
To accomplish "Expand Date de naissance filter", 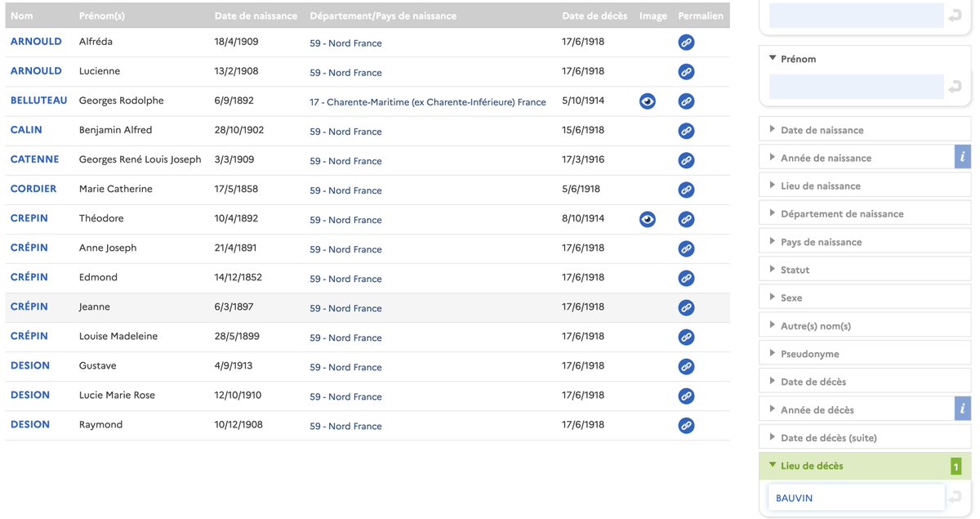I will [865, 130].
